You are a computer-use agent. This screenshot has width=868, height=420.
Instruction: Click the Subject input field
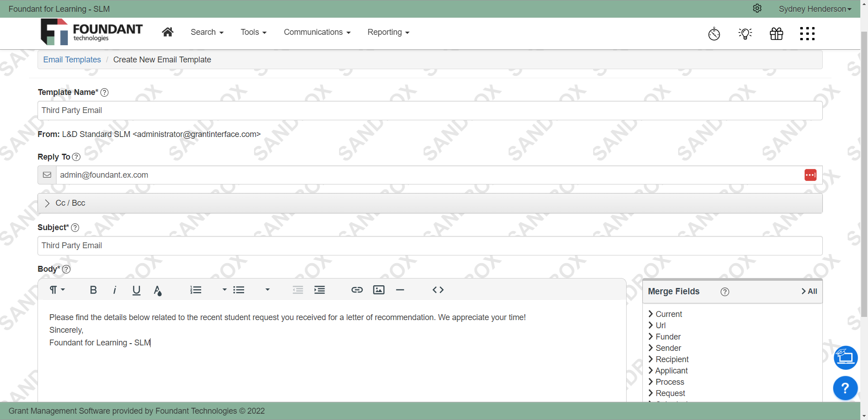coord(429,245)
